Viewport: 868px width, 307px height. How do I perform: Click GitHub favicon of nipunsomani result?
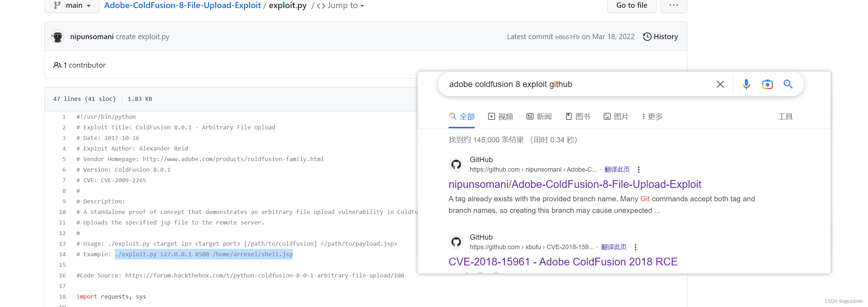pos(456,164)
